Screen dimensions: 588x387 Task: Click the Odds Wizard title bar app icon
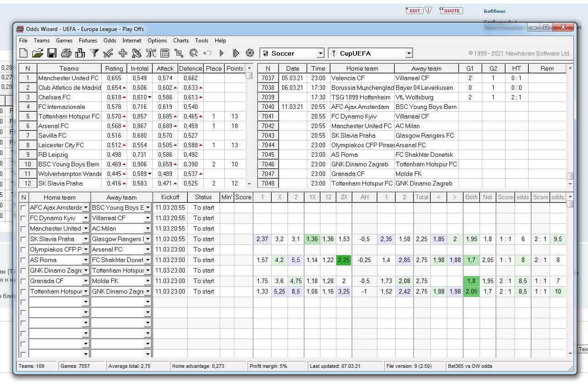point(20,29)
